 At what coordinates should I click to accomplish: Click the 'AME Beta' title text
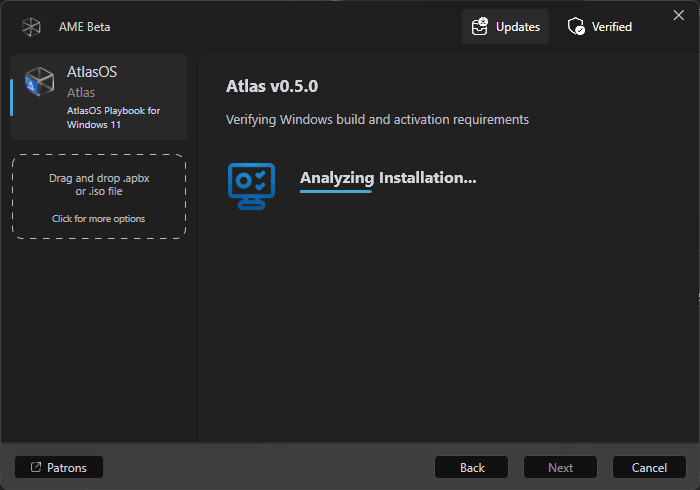coord(84,27)
